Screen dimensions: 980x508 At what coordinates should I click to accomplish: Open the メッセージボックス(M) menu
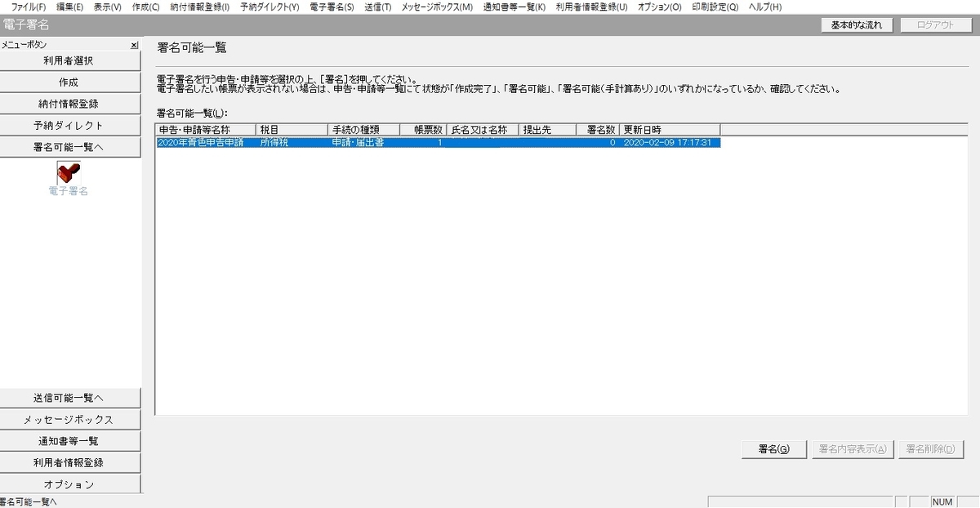click(437, 7)
